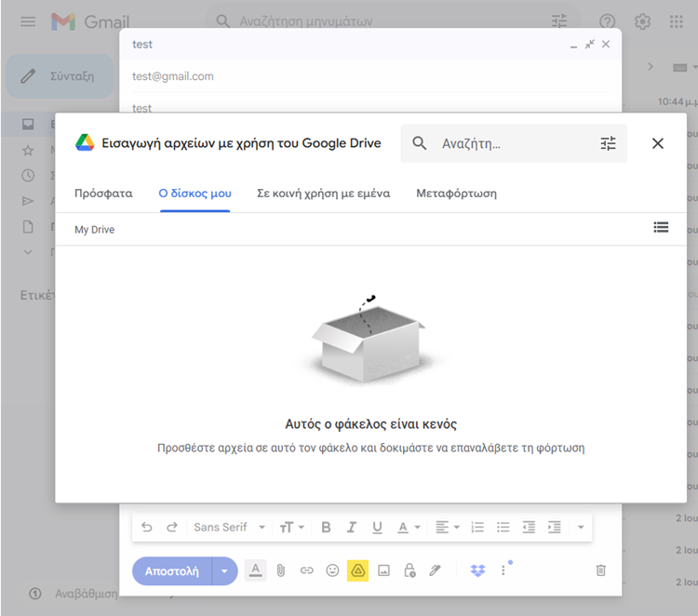Click the Google Drive logo in dialog
Screen dimensions: 698x616
[x=85, y=143]
